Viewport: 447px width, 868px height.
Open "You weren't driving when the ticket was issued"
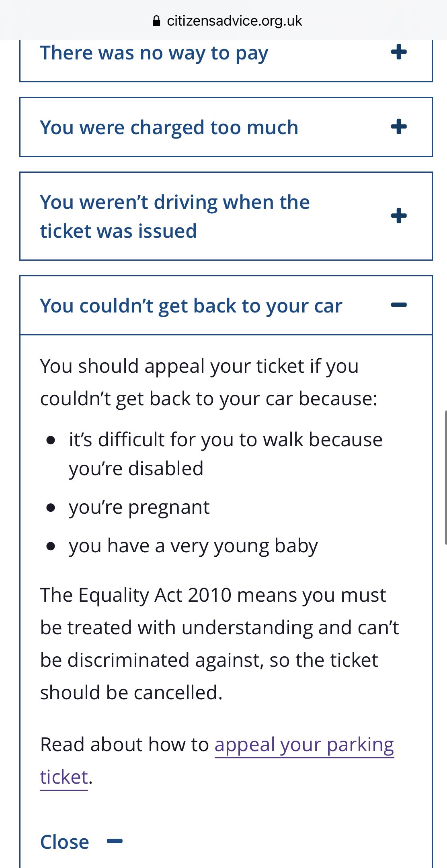coord(175,216)
